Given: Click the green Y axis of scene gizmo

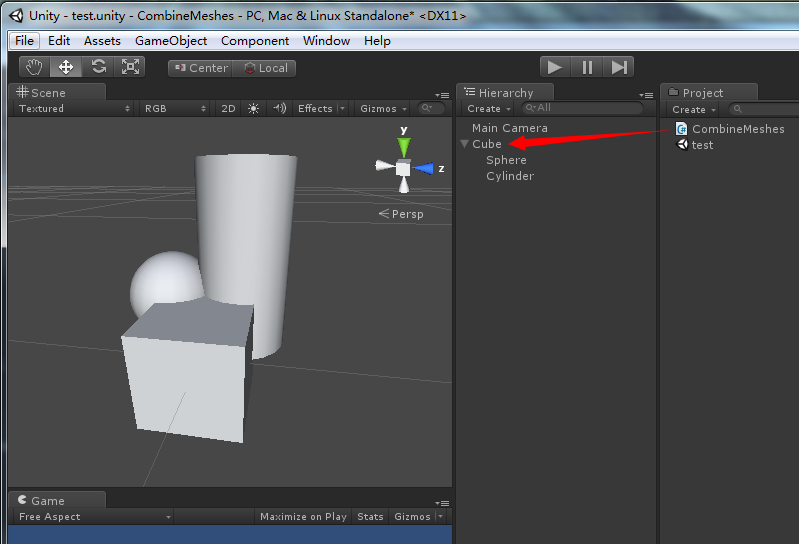Looking at the screenshot, I should pos(404,146).
